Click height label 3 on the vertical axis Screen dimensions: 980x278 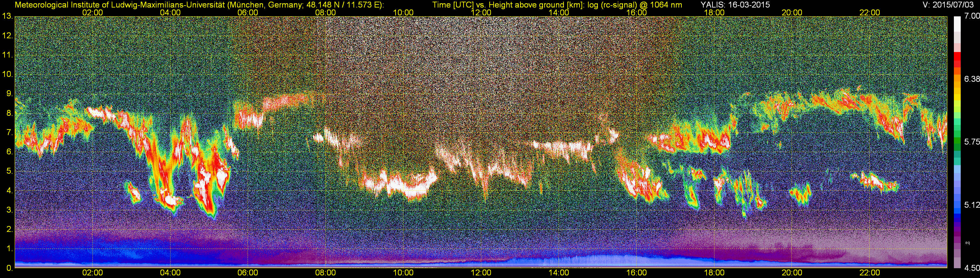click(x=9, y=210)
